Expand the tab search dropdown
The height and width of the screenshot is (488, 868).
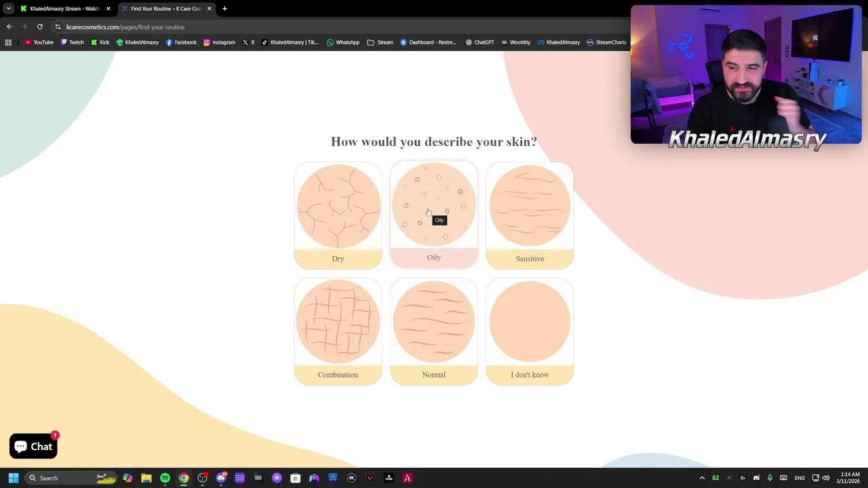click(8, 9)
